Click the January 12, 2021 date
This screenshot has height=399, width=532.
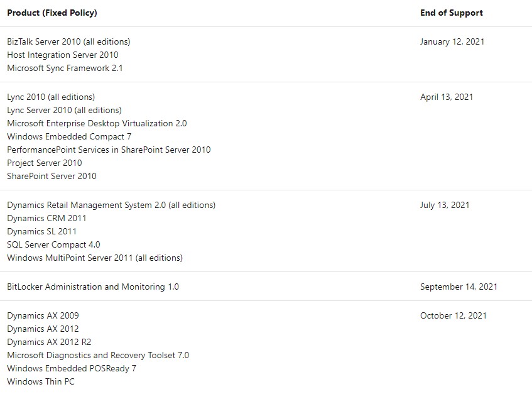452,41
